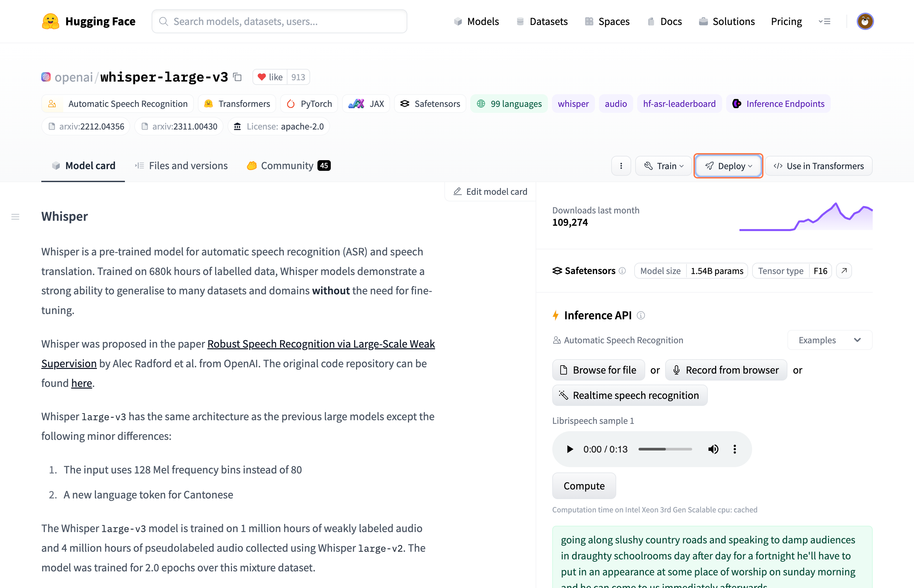
Task: Click the Compute button
Action: [584, 486]
